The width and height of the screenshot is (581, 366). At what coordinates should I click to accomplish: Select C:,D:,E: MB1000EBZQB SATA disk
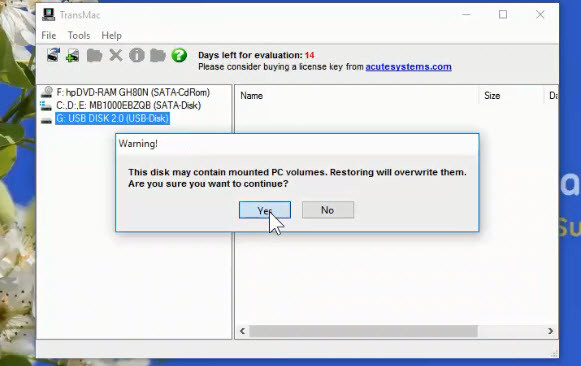click(x=128, y=106)
